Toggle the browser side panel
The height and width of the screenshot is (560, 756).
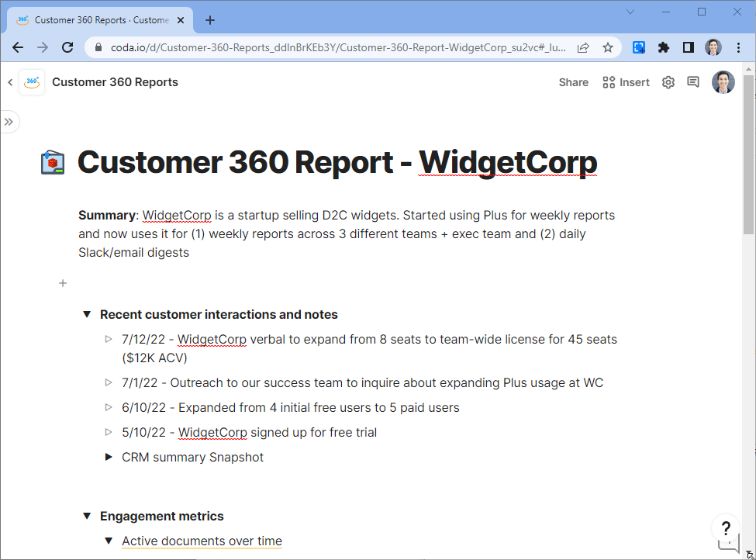coord(689,47)
